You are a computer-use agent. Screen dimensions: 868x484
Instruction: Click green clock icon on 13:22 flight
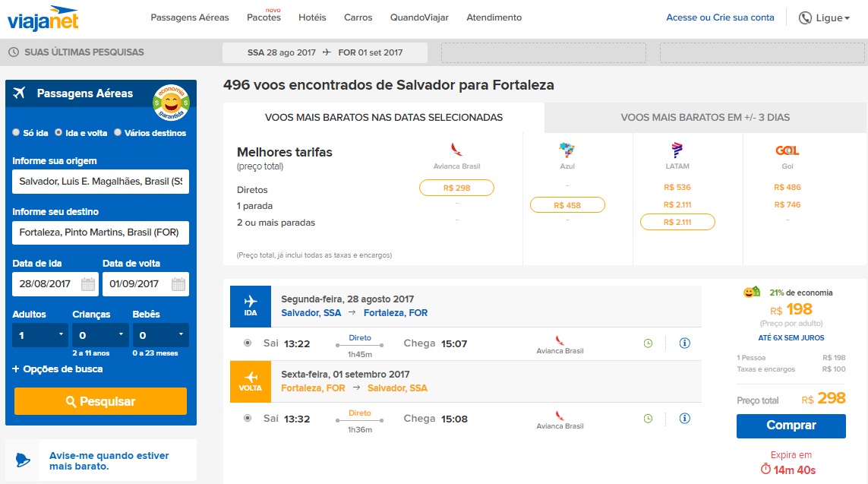649,343
